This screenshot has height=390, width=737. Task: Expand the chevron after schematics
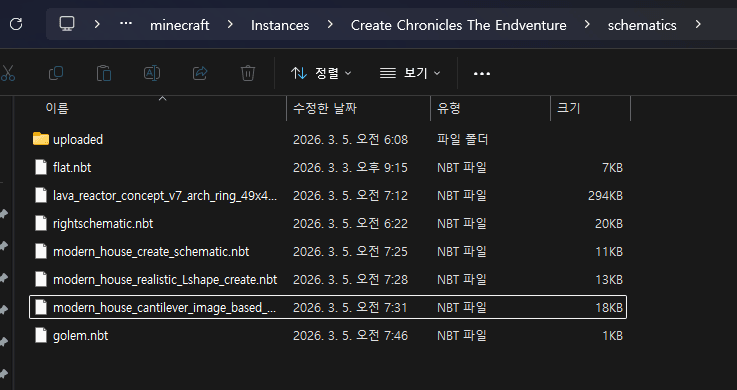tap(698, 24)
